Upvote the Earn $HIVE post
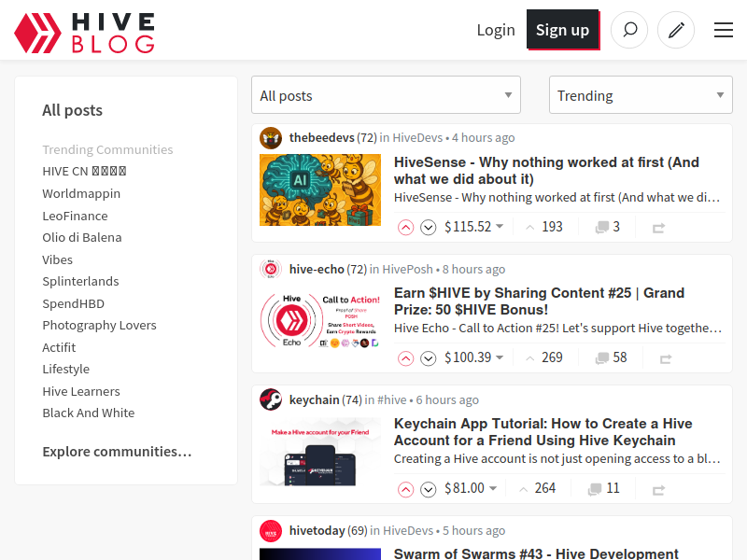This screenshot has height=560, width=747. [x=405, y=358]
